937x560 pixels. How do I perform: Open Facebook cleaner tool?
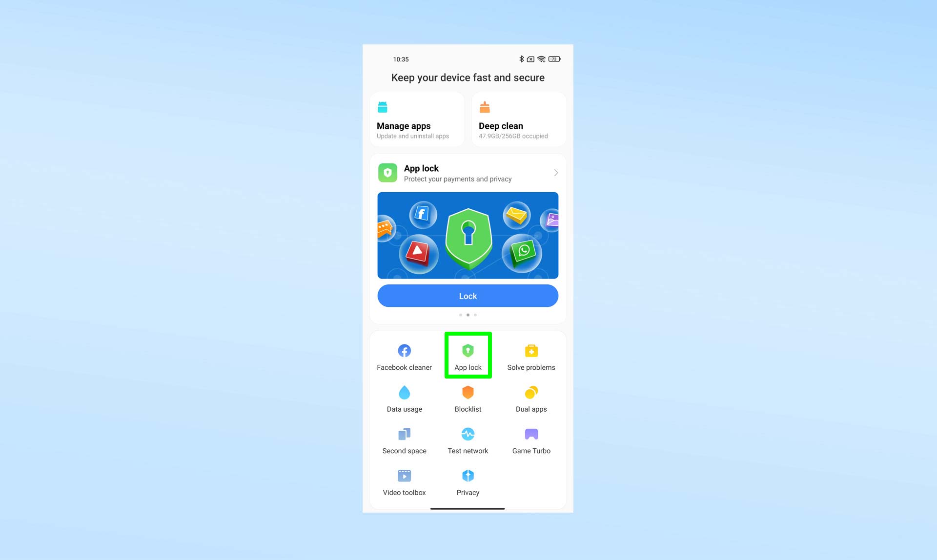(x=404, y=356)
